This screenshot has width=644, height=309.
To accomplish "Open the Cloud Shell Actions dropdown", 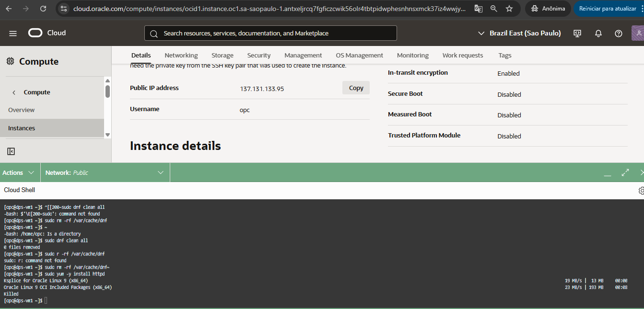I will [20, 172].
